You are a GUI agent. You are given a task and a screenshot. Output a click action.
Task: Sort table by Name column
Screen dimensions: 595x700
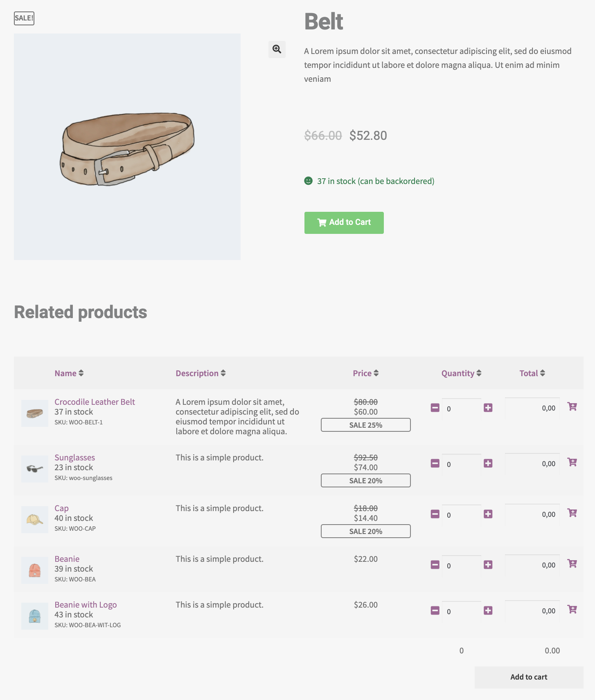pos(69,373)
